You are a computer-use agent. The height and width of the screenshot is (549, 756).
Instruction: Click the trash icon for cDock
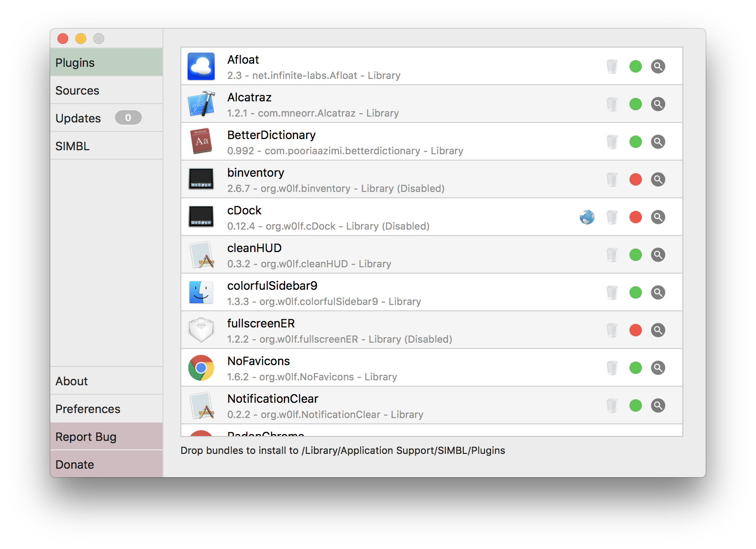[612, 217]
